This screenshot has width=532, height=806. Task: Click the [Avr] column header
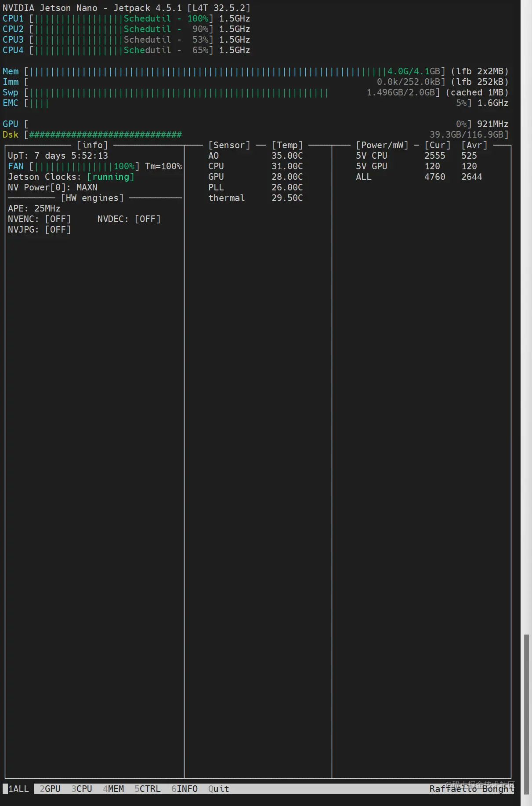point(474,145)
